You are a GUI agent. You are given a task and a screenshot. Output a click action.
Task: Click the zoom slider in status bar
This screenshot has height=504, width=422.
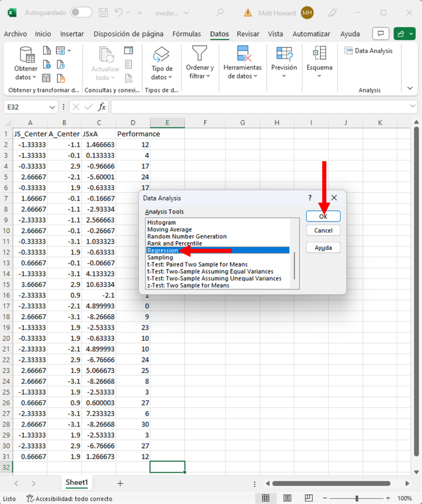point(357,499)
